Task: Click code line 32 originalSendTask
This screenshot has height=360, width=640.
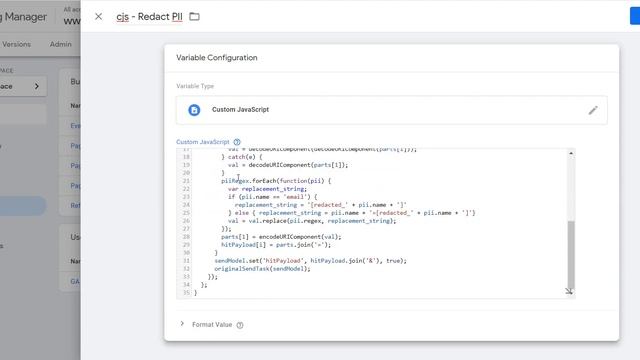Action: pyautogui.click(x=262, y=269)
